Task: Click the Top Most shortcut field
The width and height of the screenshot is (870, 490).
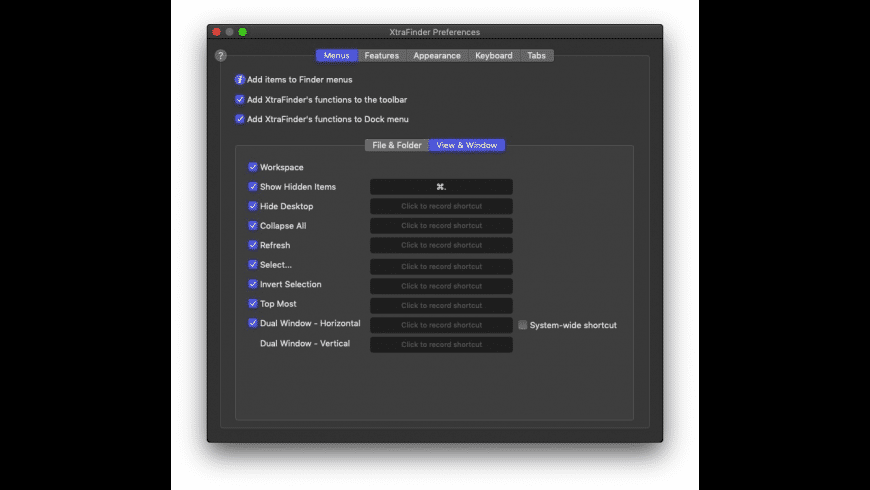Action: (x=441, y=305)
